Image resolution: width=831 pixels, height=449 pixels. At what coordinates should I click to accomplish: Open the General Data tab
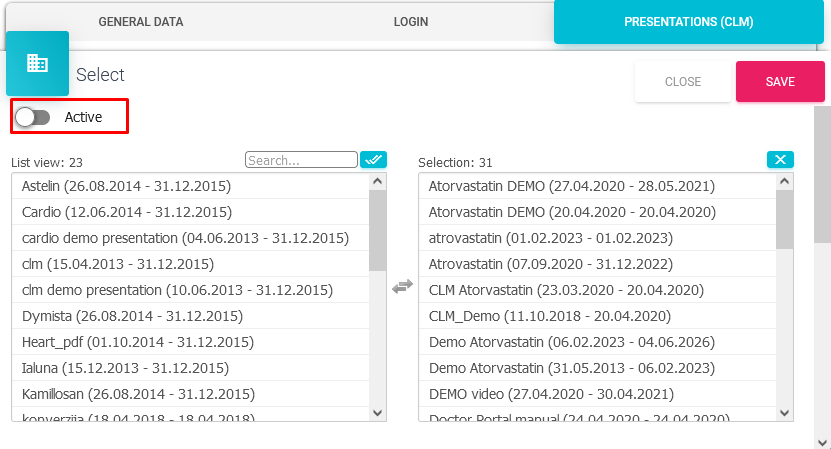(x=141, y=21)
